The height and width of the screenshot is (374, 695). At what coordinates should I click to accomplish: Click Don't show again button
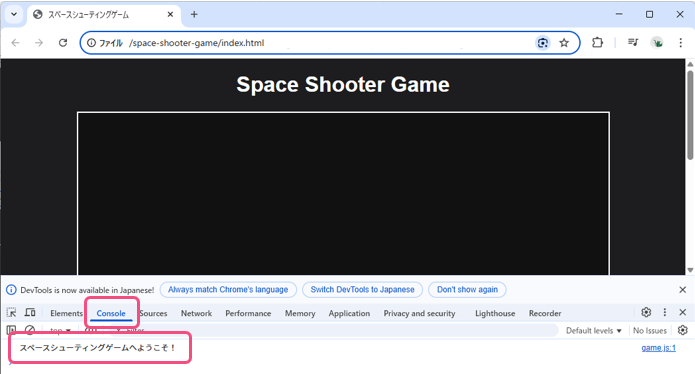coord(467,290)
